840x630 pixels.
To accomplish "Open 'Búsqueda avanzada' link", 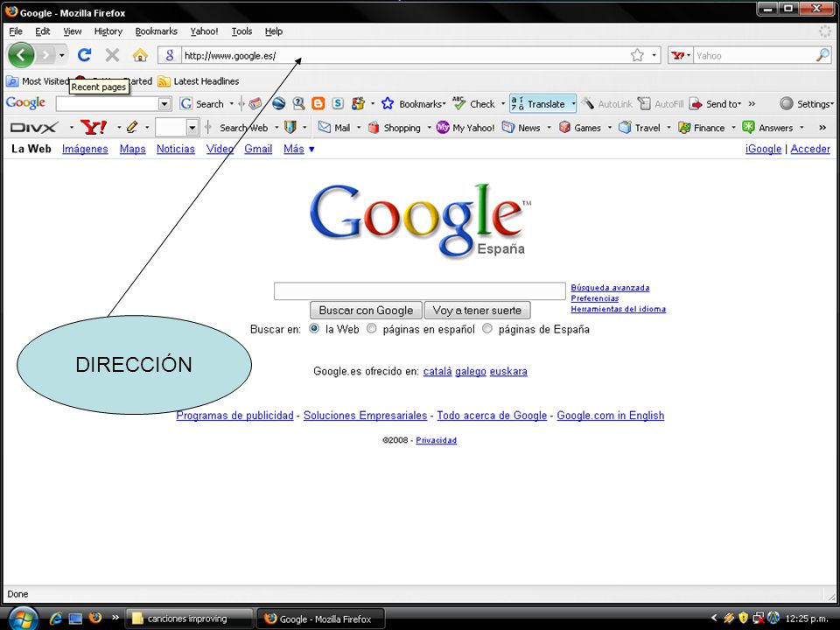I will [x=610, y=288].
